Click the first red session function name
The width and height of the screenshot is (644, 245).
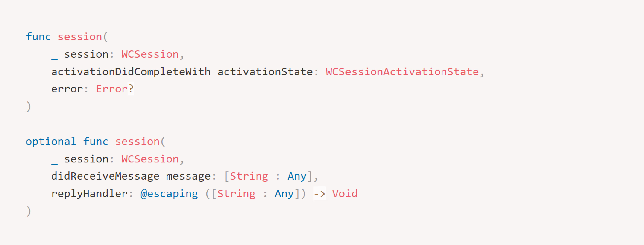click(80, 37)
